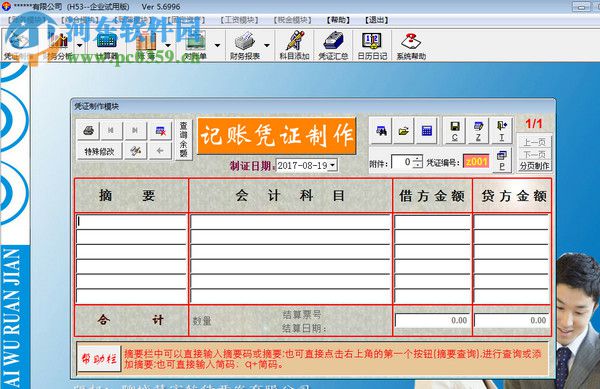
Task: Open the 账簿 toolbar tool
Action: (x=146, y=46)
